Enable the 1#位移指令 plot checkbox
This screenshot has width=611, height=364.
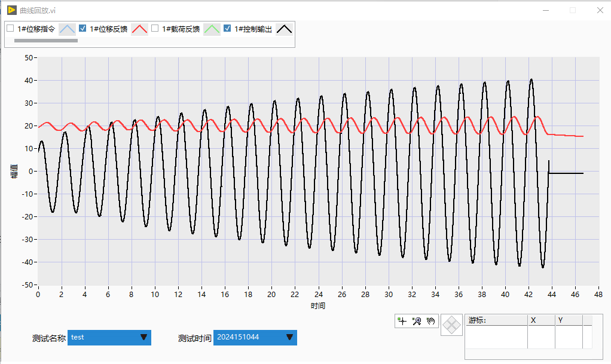coord(10,28)
